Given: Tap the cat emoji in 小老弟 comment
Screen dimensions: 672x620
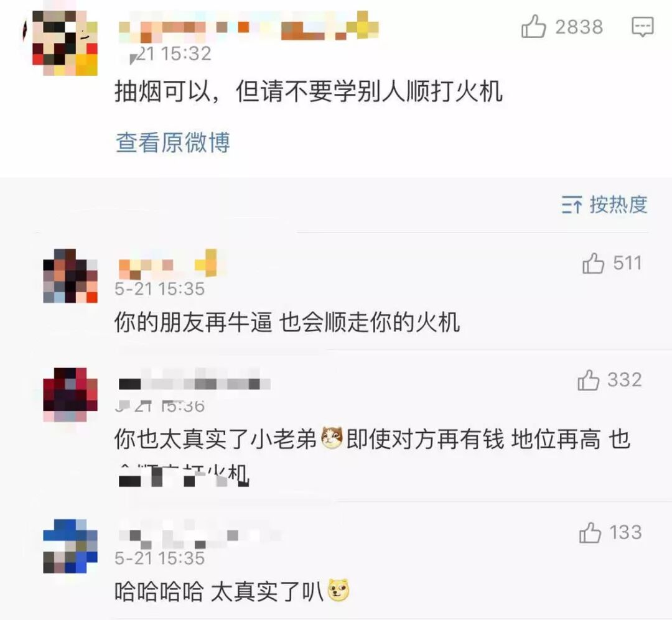Looking at the screenshot, I should 332,438.
